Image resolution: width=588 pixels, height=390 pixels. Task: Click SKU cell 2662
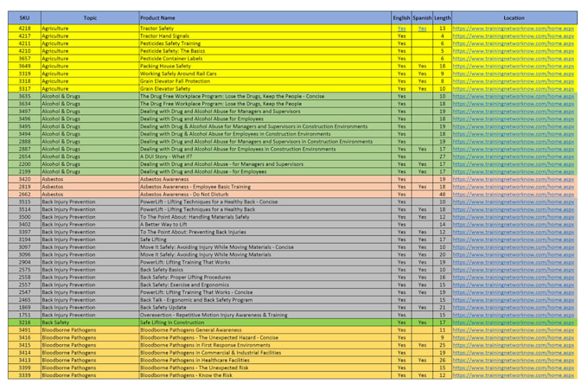coord(24,195)
